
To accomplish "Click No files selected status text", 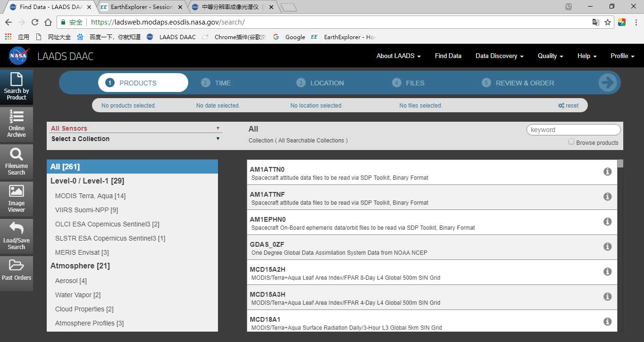I will point(421,106).
